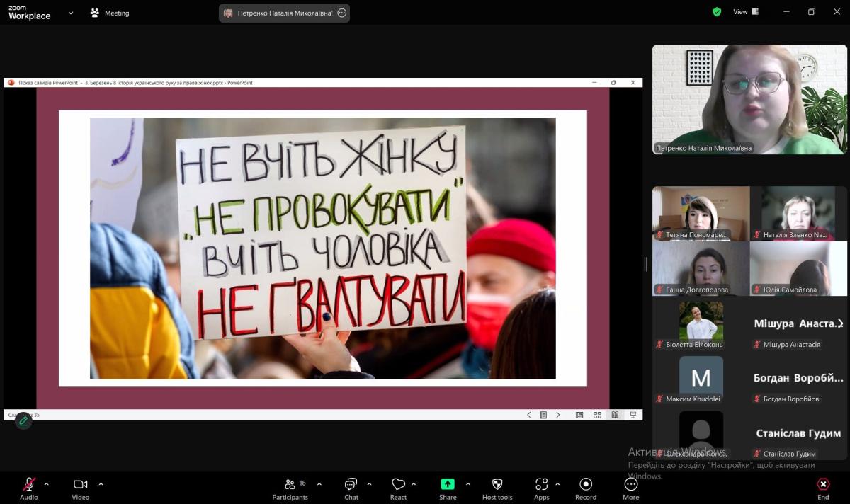Open Host tools shield icon
This screenshot has height=504, width=850.
pyautogui.click(x=497, y=485)
